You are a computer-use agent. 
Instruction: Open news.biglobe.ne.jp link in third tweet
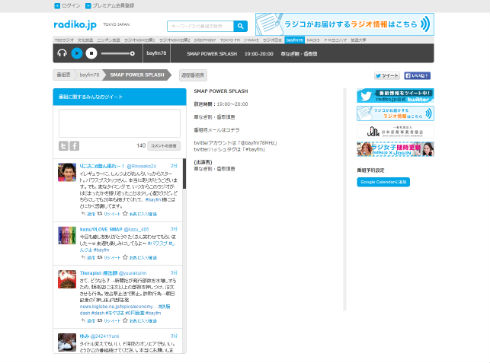click(116, 306)
